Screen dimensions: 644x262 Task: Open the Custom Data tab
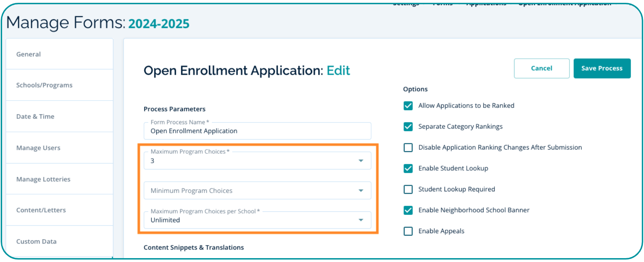[x=36, y=241]
